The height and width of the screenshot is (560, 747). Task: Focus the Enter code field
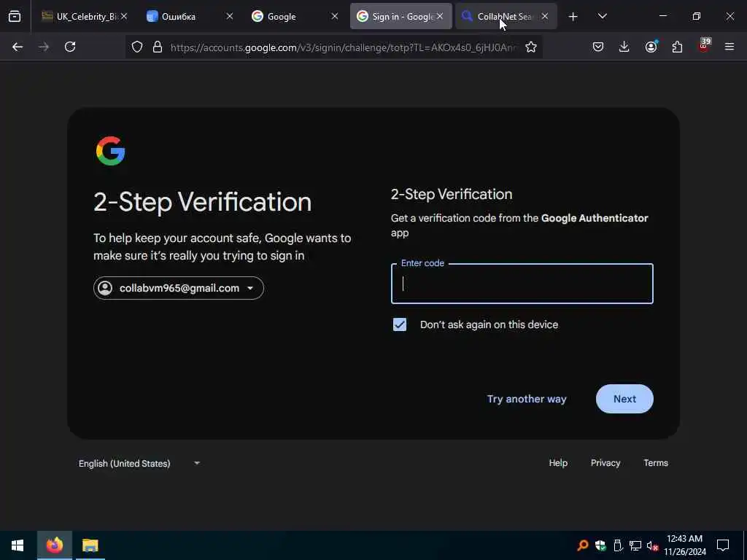pos(522,284)
